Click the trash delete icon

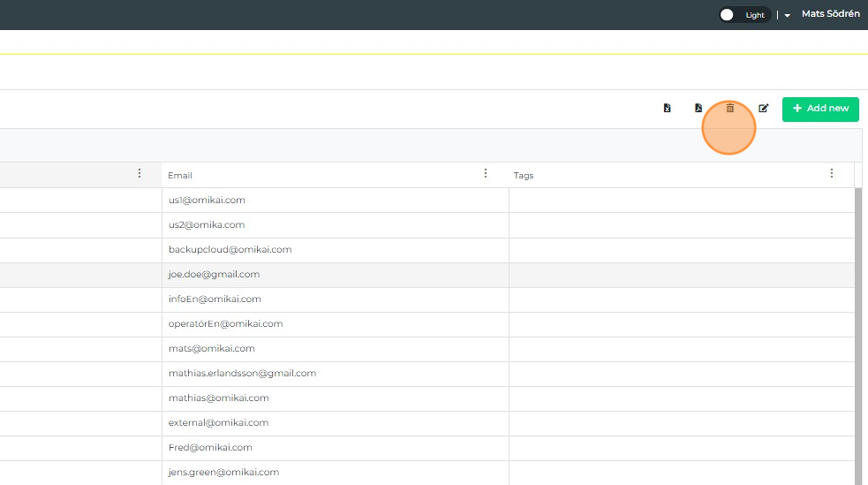point(730,109)
